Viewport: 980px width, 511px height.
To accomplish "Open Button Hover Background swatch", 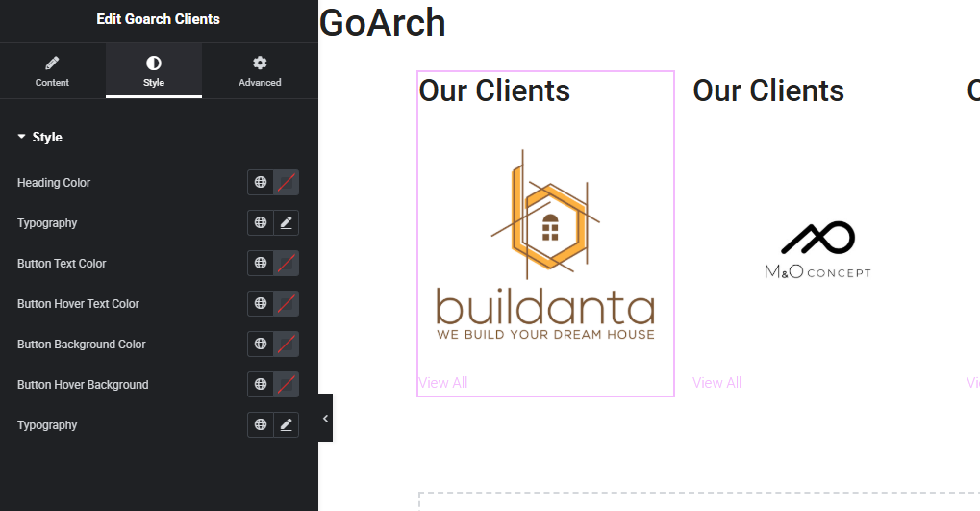I will 287,384.
